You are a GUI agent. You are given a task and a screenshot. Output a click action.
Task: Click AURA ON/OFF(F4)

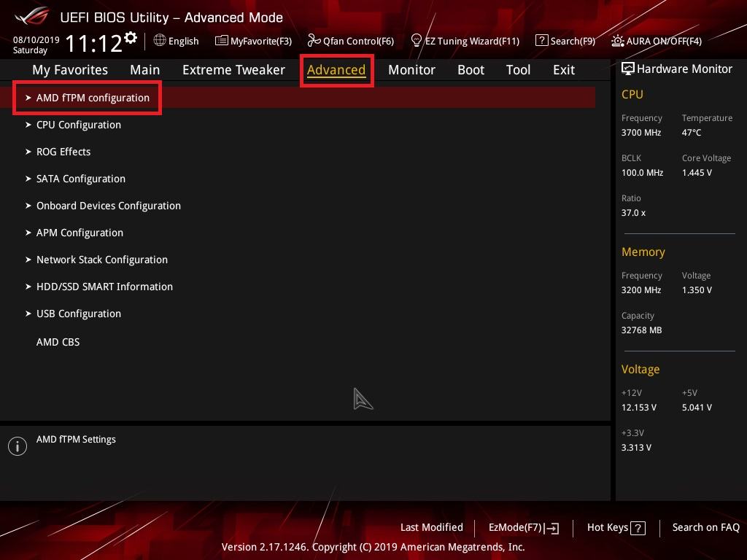[664, 42]
